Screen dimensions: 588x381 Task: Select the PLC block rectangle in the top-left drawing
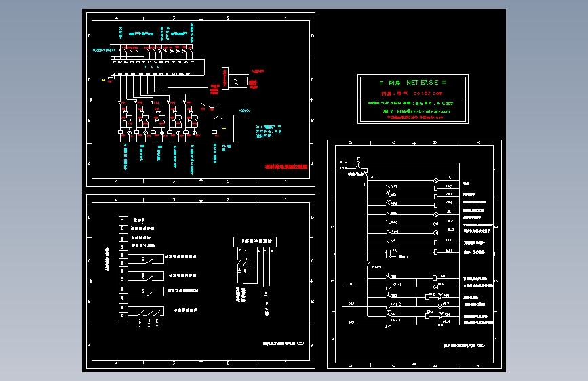157,68
